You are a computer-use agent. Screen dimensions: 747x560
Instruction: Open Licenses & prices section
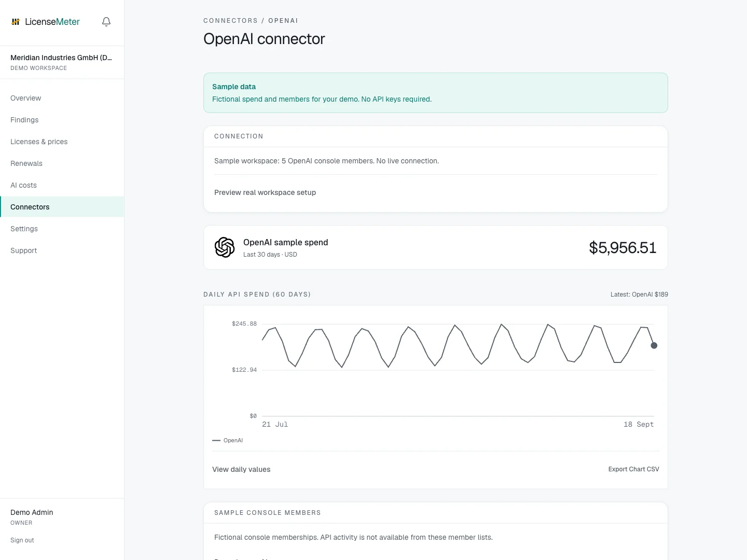[x=62, y=142]
